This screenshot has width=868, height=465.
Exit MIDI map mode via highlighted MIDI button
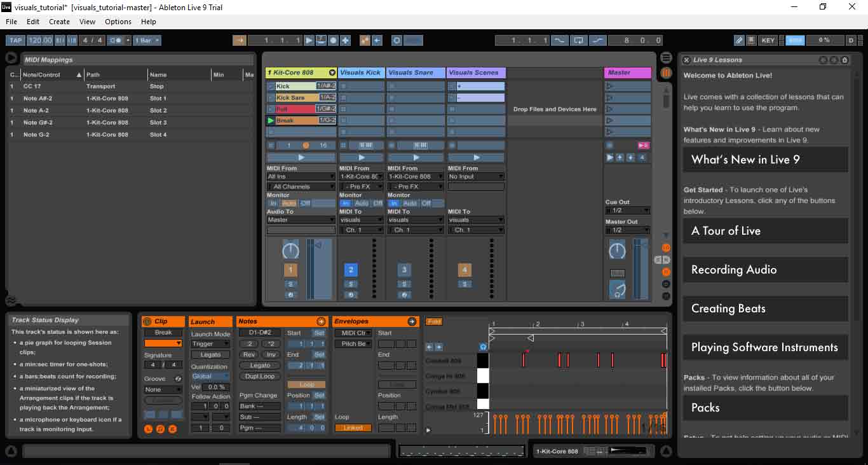click(795, 40)
